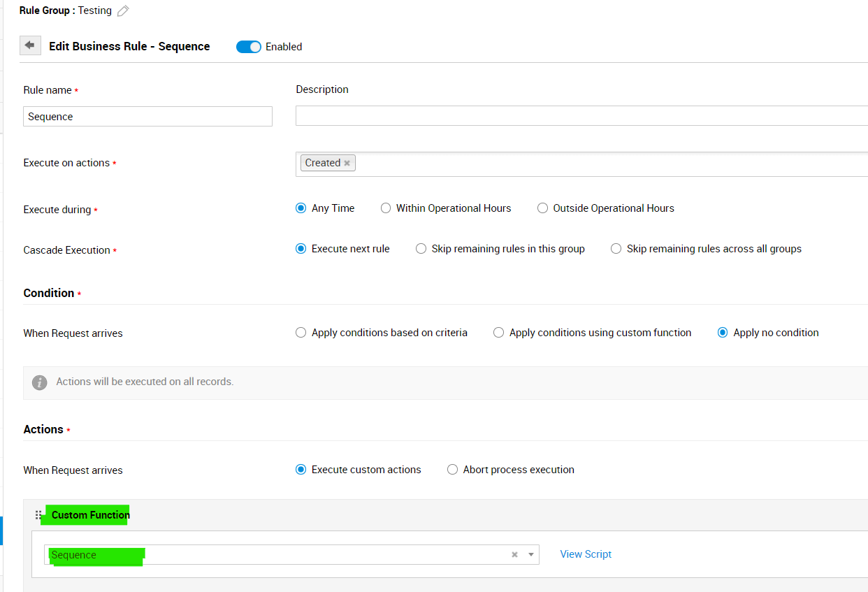868x592 pixels.
Task: Click the Description input field
Action: click(580, 116)
